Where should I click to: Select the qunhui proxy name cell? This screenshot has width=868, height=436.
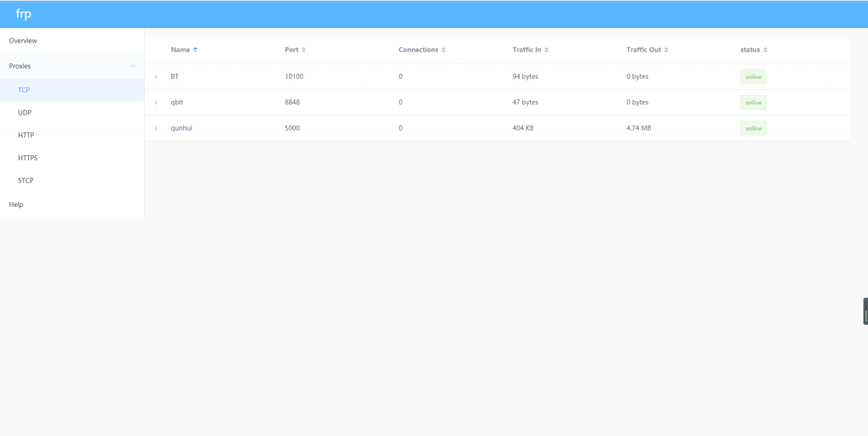181,128
